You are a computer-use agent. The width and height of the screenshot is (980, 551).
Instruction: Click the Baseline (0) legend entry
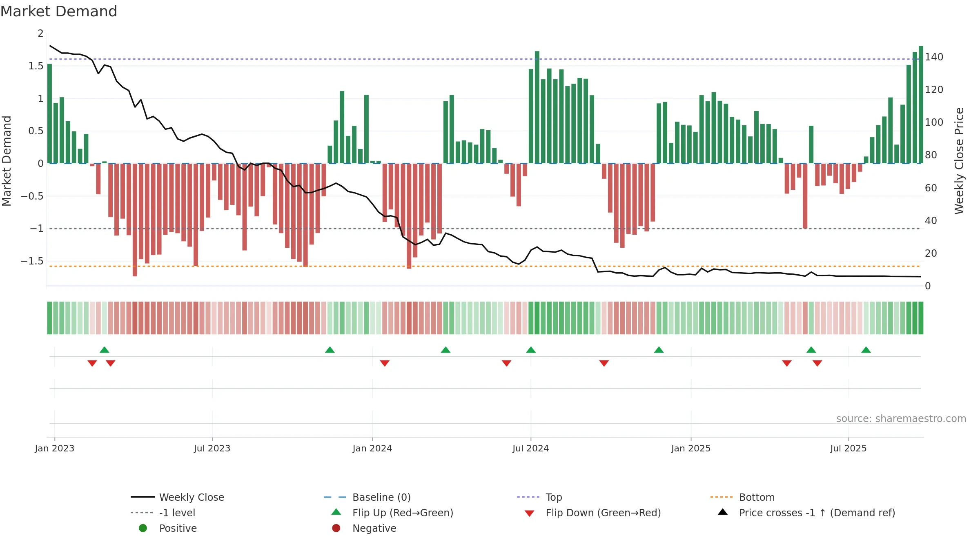click(367, 497)
